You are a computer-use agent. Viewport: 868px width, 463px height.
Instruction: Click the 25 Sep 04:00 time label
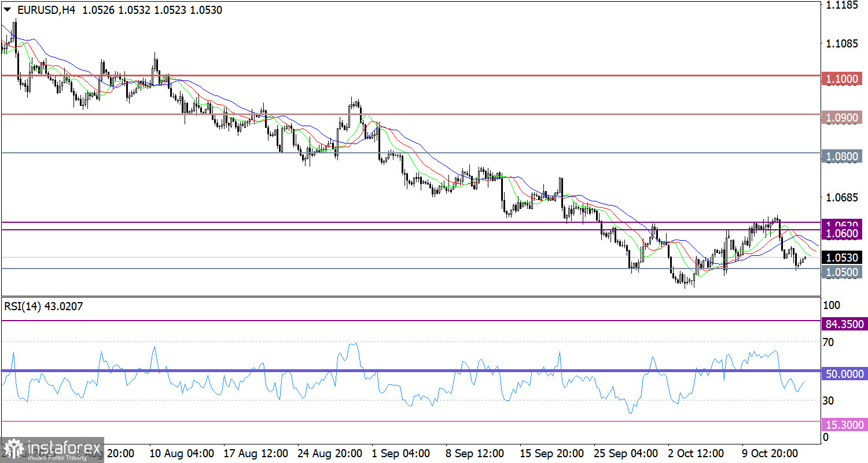626,453
